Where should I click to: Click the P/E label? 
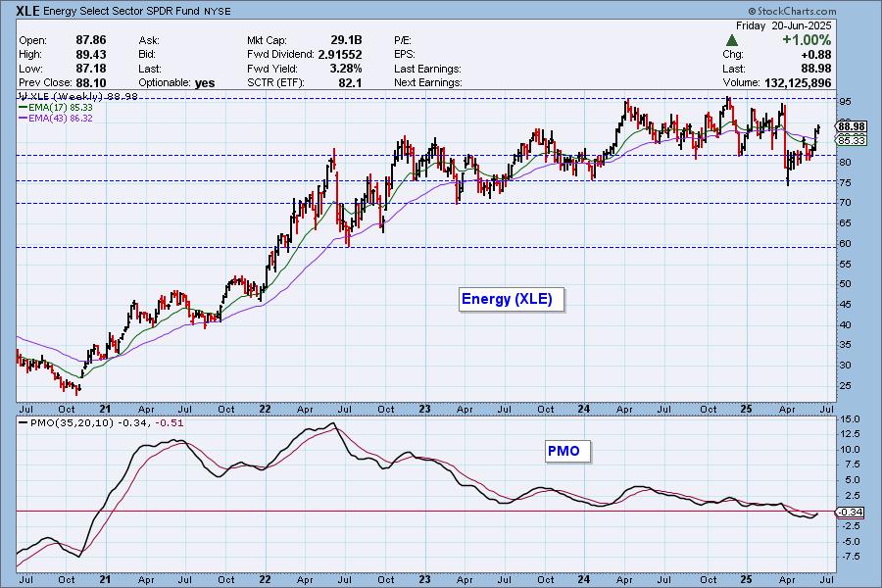coord(403,40)
